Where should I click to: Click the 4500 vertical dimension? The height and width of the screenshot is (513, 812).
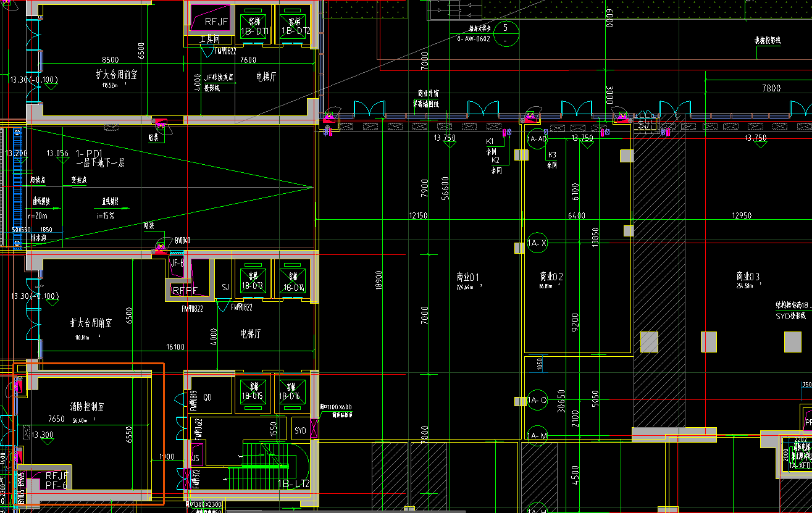pyautogui.click(x=576, y=474)
